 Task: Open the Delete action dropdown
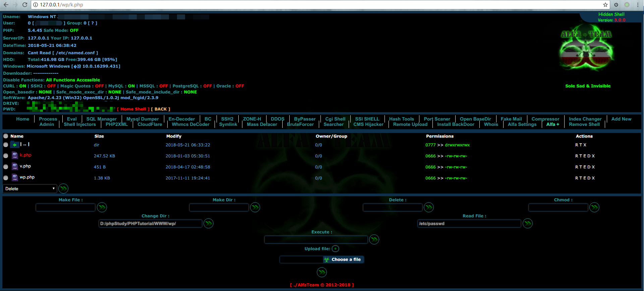tap(30, 189)
